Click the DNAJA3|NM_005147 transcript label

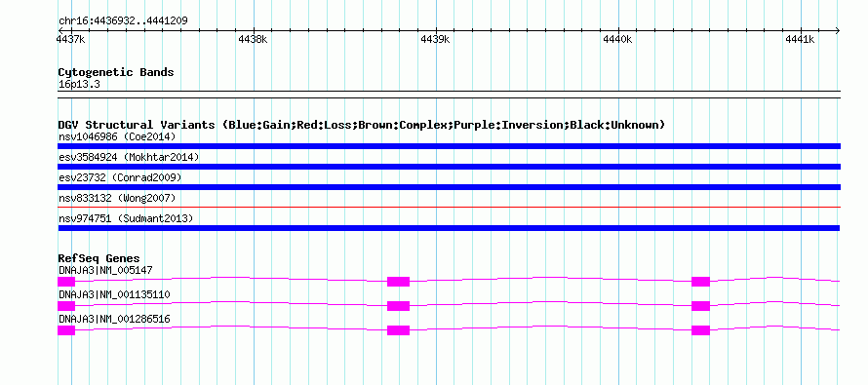click(105, 271)
